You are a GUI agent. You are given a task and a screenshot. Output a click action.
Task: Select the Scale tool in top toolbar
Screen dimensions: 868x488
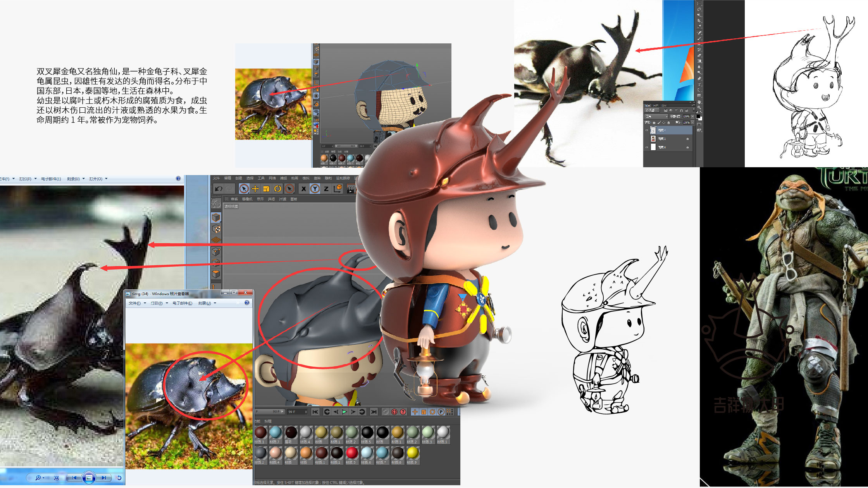266,189
